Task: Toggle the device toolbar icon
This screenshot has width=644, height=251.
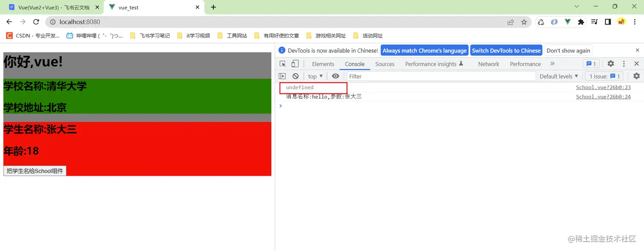Action: point(295,64)
